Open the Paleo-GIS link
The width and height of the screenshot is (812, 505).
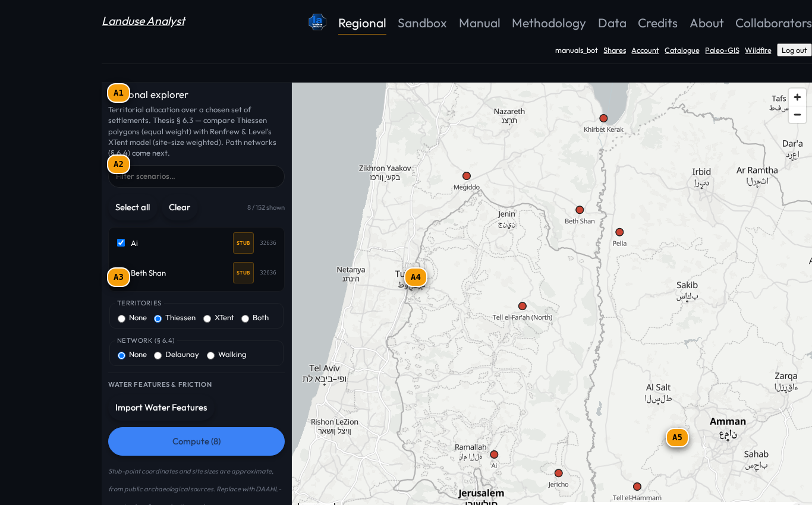click(722, 50)
